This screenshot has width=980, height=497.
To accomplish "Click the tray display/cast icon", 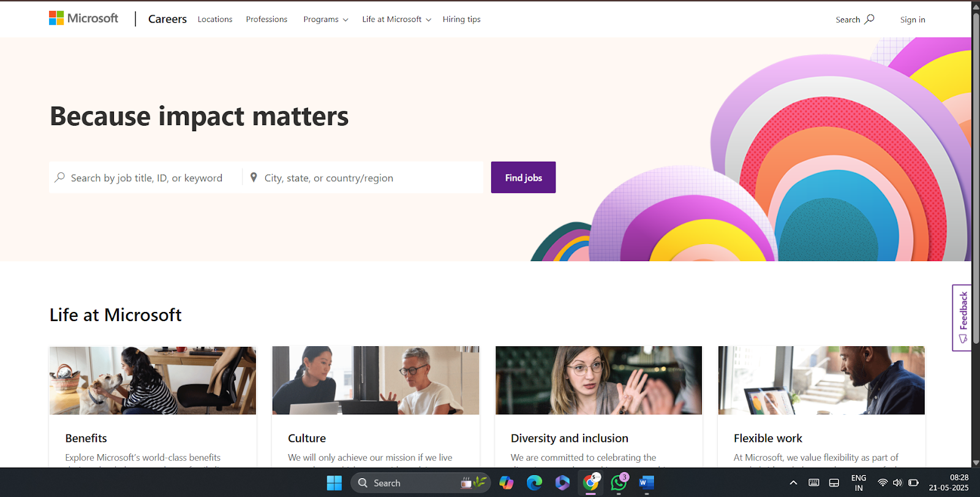I will click(x=834, y=483).
